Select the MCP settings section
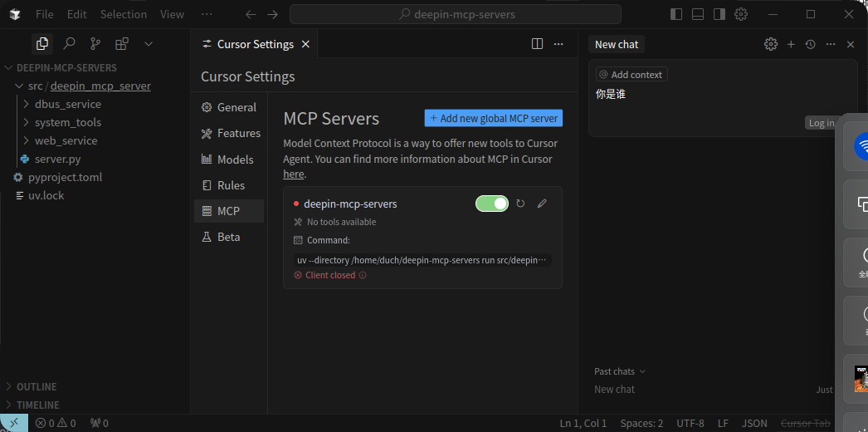 coord(229,211)
